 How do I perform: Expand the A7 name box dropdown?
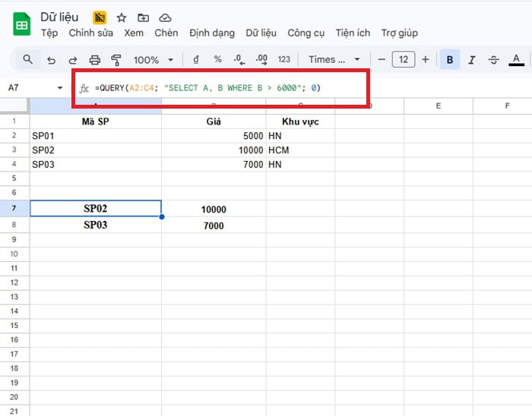coord(60,88)
